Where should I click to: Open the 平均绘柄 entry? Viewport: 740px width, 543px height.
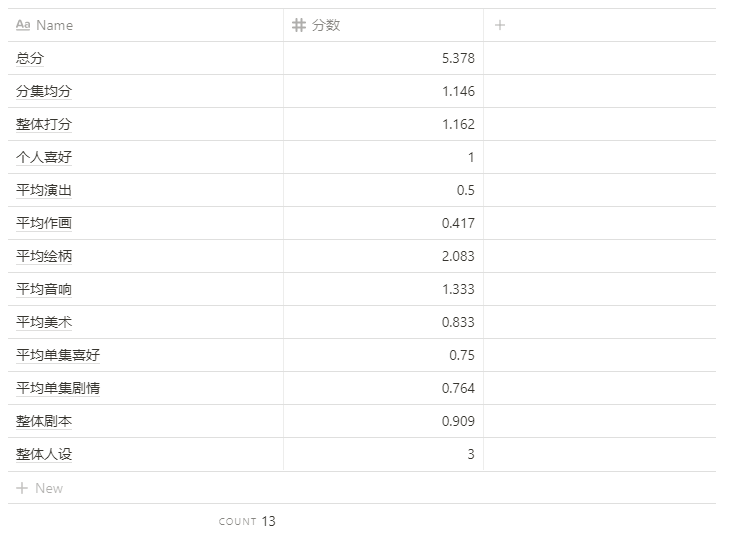point(43,256)
